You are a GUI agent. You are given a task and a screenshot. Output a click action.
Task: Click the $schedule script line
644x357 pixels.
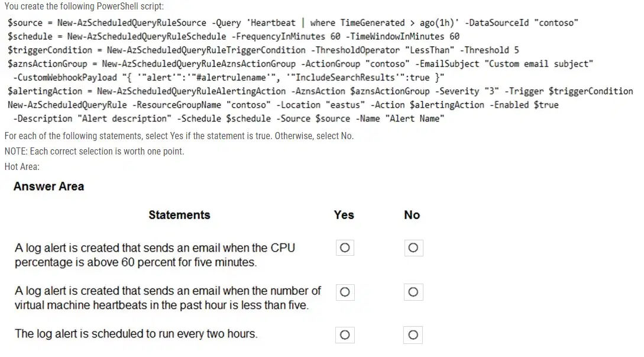point(233,37)
